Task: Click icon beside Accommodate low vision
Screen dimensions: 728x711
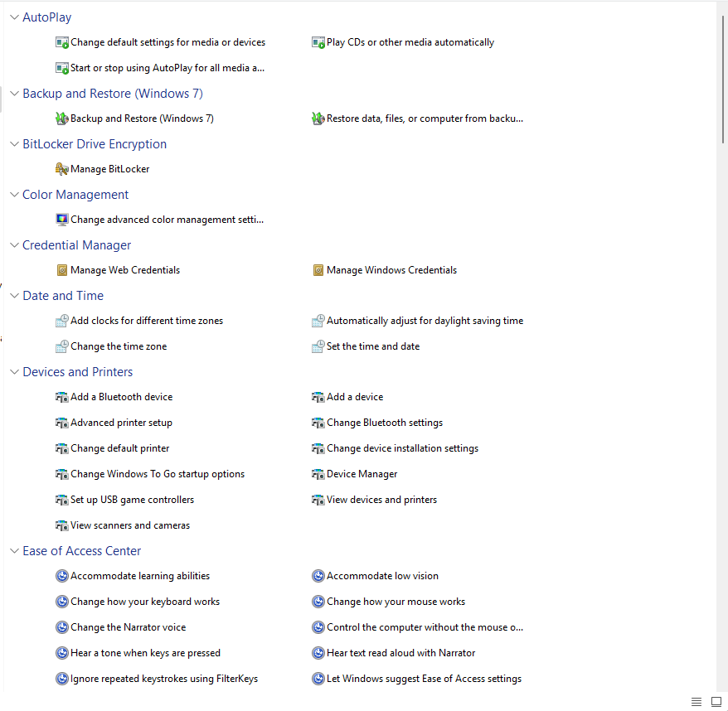Action: tap(318, 576)
